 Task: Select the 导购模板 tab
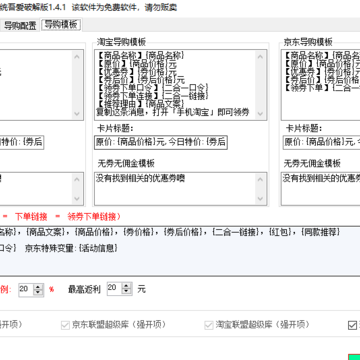coord(61,25)
